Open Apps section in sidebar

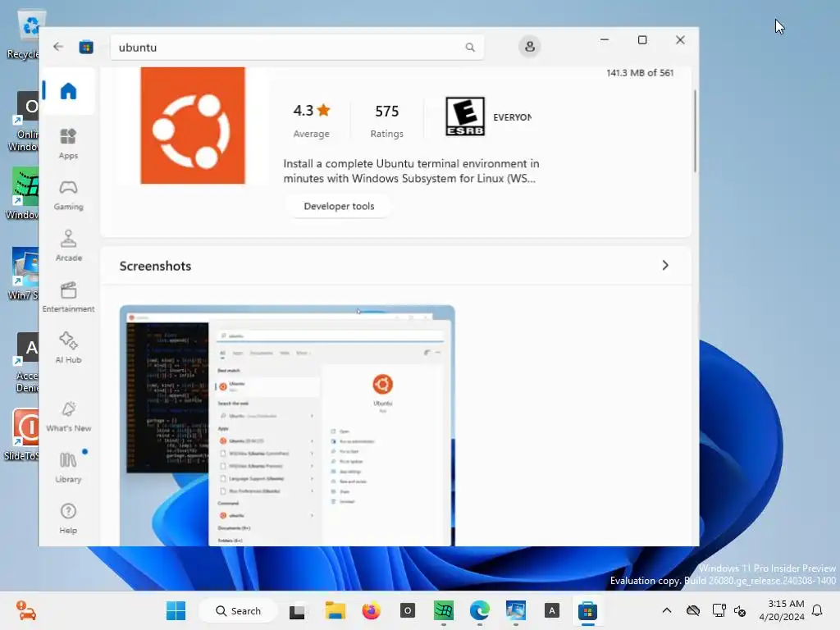(x=68, y=144)
